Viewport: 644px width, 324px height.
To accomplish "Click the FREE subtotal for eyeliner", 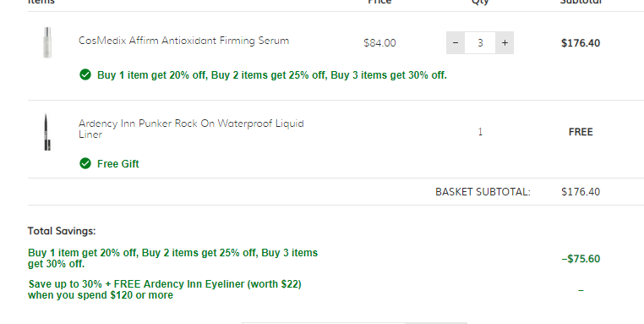I will [581, 132].
